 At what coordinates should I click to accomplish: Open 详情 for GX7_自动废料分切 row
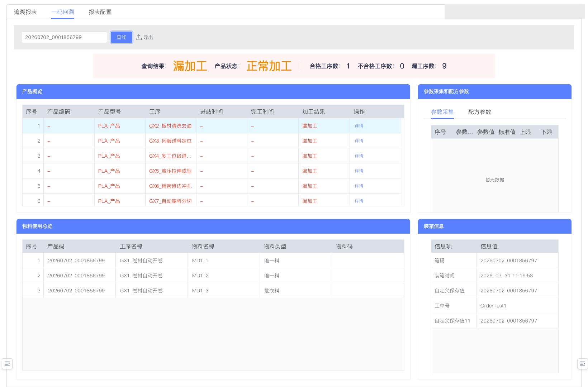[359, 201]
